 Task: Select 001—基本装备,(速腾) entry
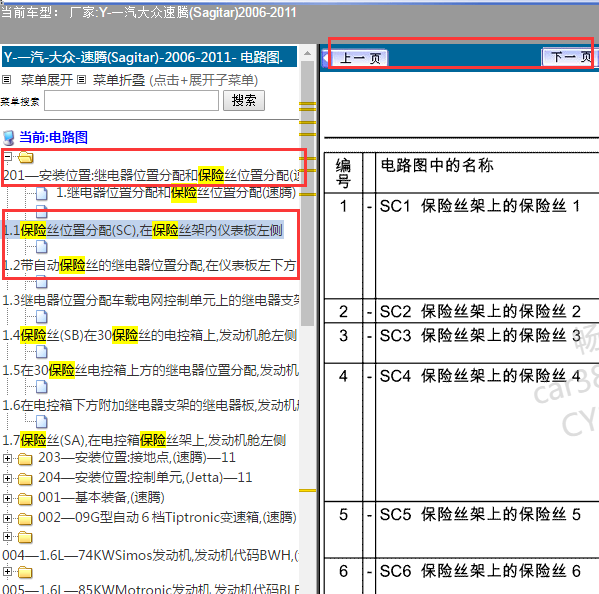pos(101,497)
